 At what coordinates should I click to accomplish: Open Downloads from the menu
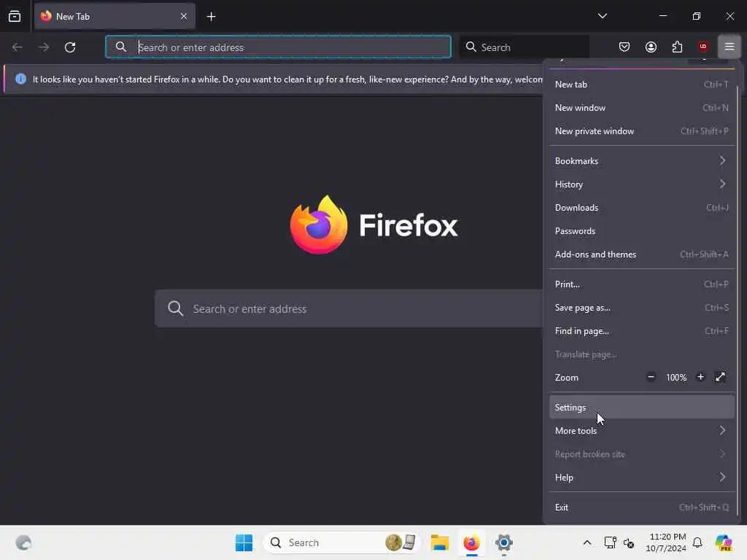641,208
